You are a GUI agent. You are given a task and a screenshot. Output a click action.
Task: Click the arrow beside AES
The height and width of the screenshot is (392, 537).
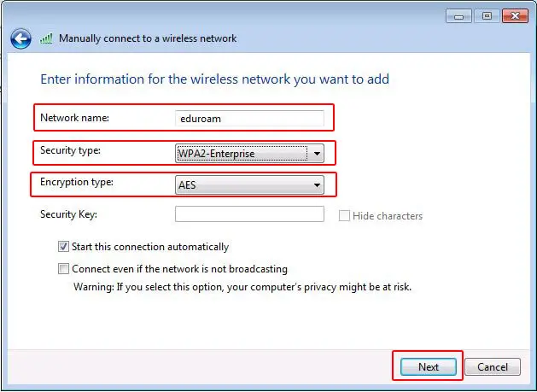[x=318, y=184]
